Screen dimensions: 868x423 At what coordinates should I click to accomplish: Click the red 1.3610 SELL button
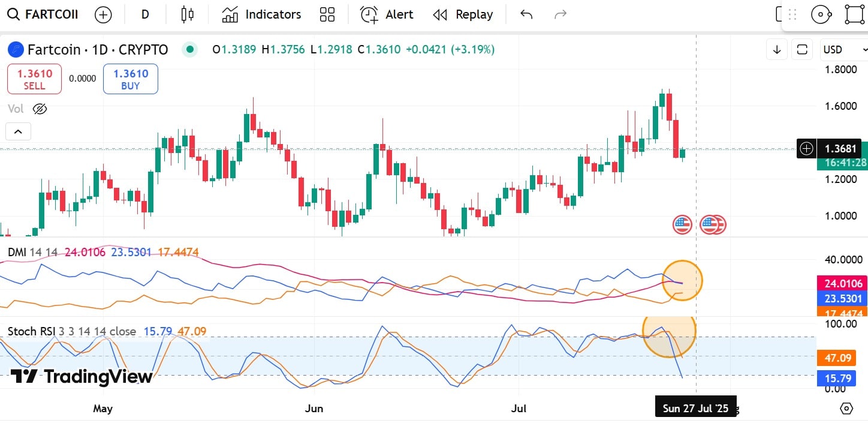[34, 79]
